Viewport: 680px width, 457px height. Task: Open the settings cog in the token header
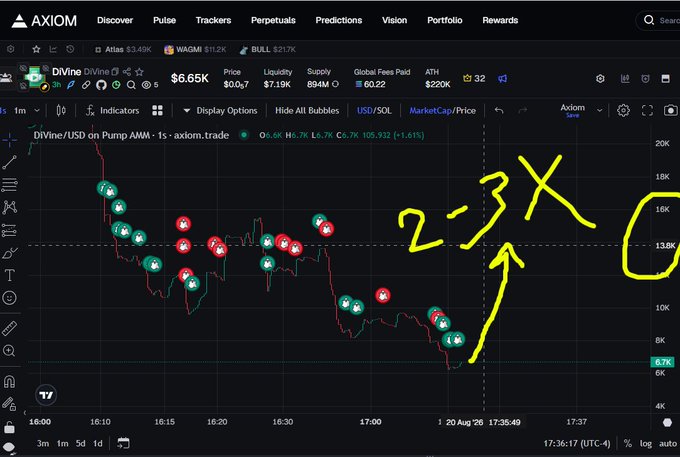click(x=600, y=78)
